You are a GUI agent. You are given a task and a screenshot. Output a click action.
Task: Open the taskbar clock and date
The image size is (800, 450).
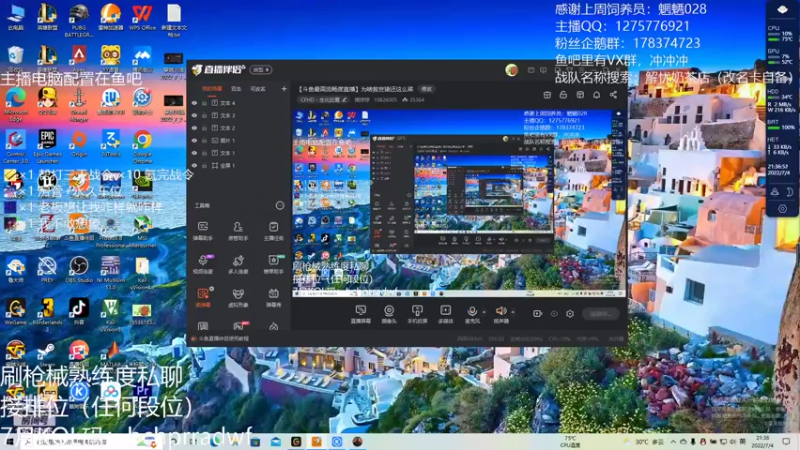pos(762,442)
